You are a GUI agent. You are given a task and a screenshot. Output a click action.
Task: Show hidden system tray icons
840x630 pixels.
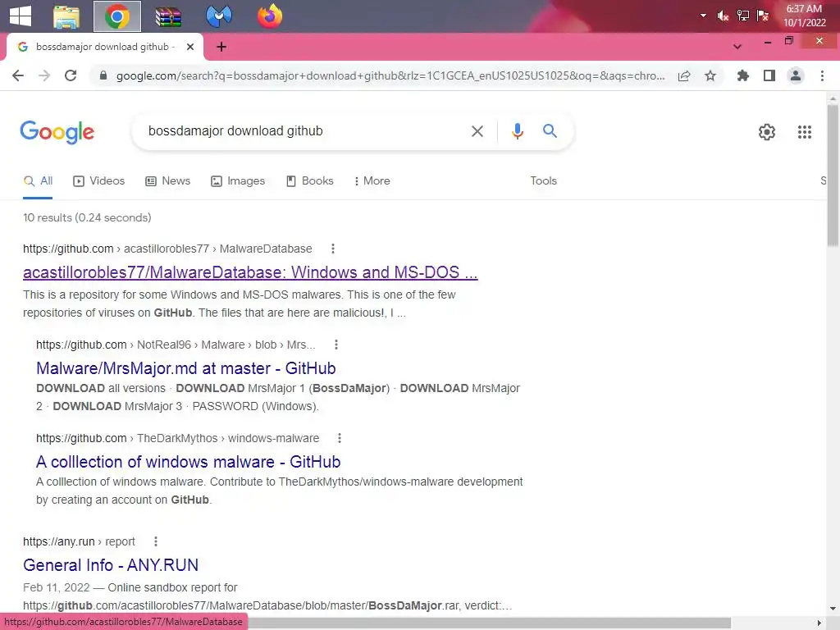[x=703, y=16]
